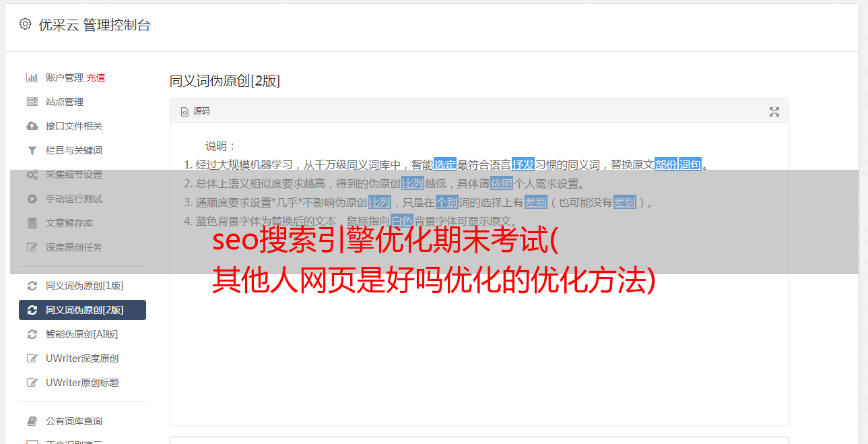Click the gear icon beside 优采云 管理控制台

(x=25, y=24)
